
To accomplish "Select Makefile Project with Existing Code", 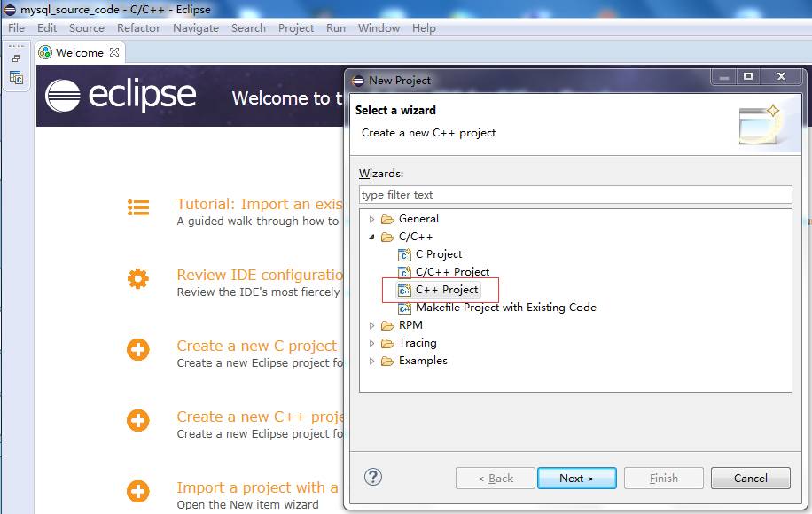I will click(506, 308).
